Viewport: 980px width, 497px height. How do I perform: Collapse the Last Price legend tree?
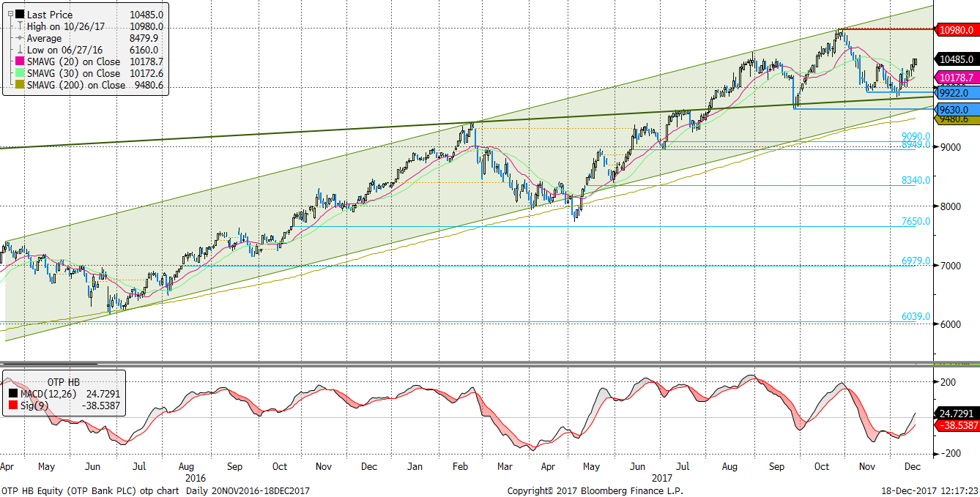9,15
